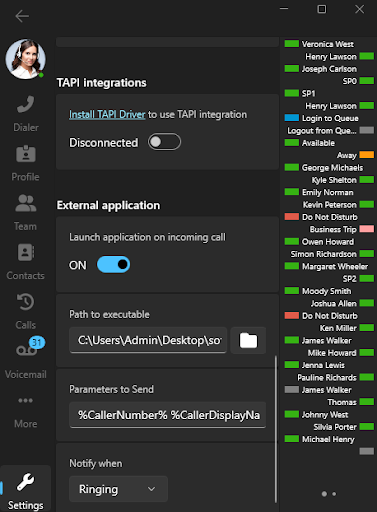Viewport: 377px width, 512px height.
Task: Click the Login to Queue key
Action: click(x=322, y=118)
